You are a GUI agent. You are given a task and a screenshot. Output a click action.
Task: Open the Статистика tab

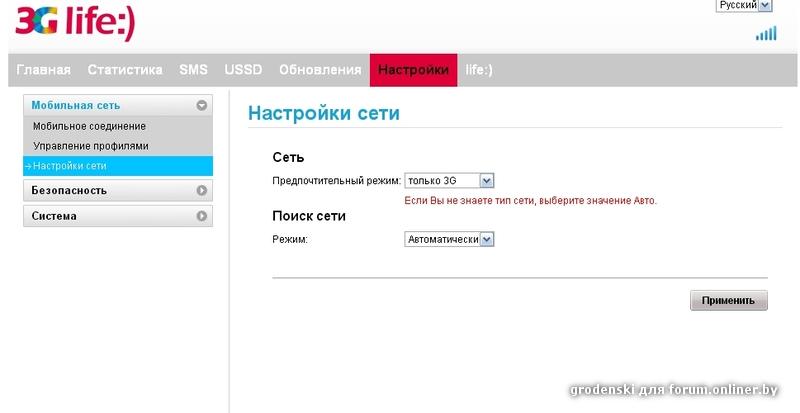tap(125, 70)
